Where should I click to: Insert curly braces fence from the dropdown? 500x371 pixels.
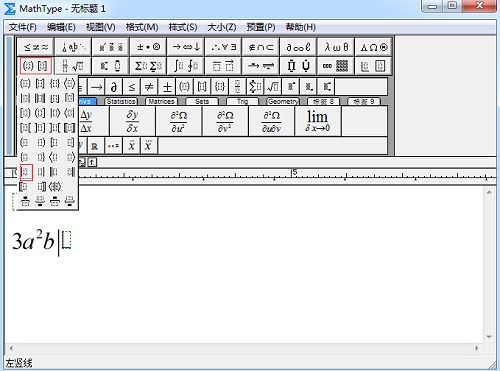[55, 83]
